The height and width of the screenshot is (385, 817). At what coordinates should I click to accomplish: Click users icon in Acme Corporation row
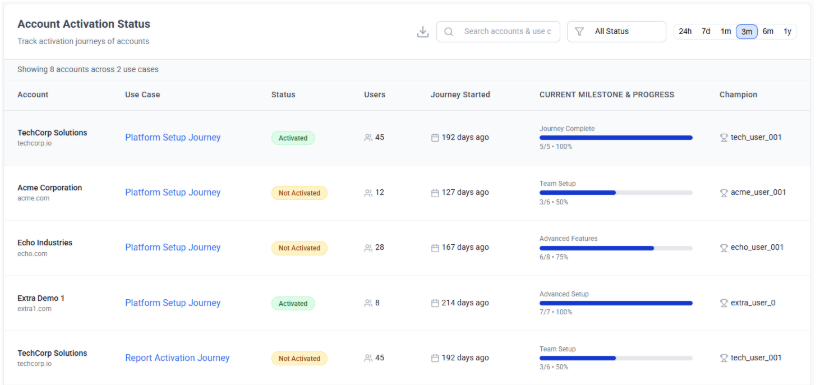point(368,193)
